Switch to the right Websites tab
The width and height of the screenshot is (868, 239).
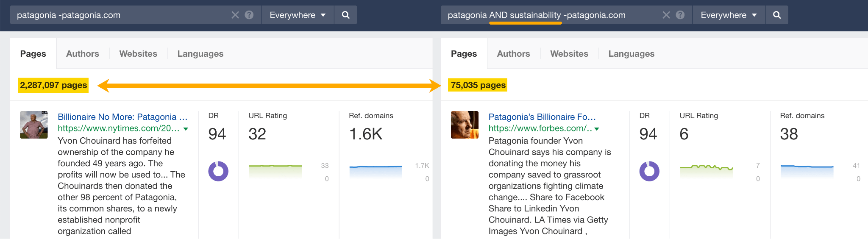(x=569, y=54)
